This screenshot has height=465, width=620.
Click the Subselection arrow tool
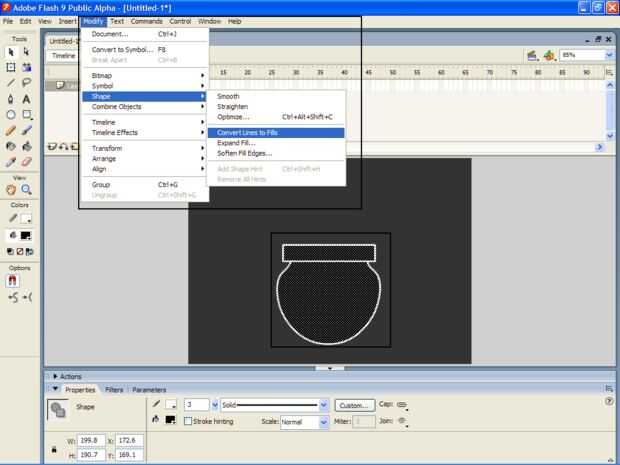(x=27, y=52)
